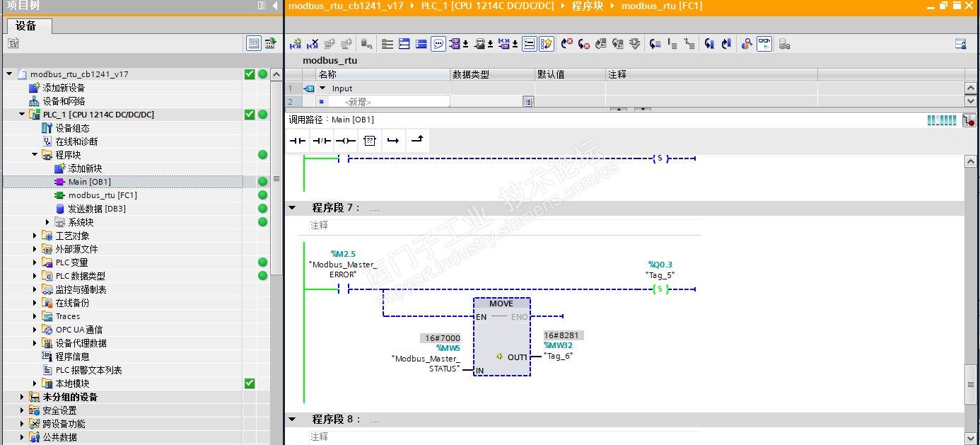Image resolution: width=980 pixels, height=445 pixels.
Task: Expand the 未分组的设备 node
Action: (22, 397)
